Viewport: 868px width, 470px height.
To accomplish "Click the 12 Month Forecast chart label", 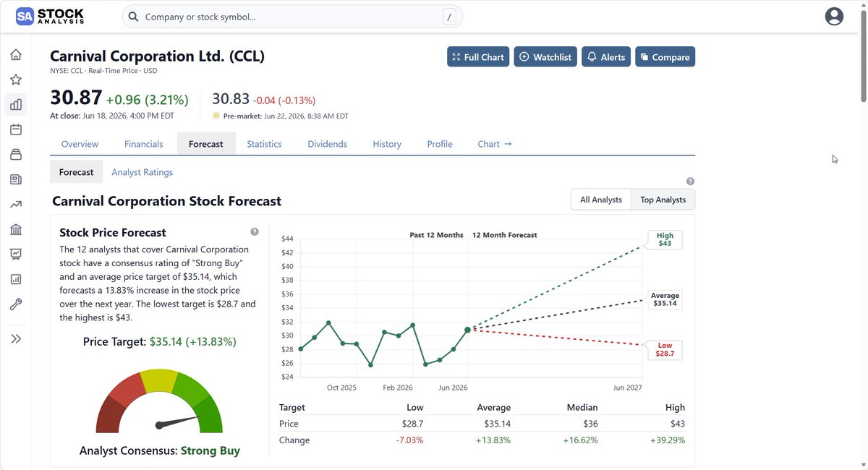I will pyautogui.click(x=504, y=235).
